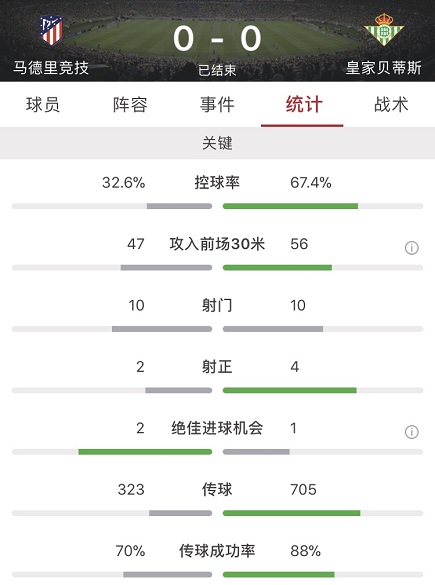Tap the 传球成功率 stat label
This screenshot has height=585, width=435.
tap(217, 551)
